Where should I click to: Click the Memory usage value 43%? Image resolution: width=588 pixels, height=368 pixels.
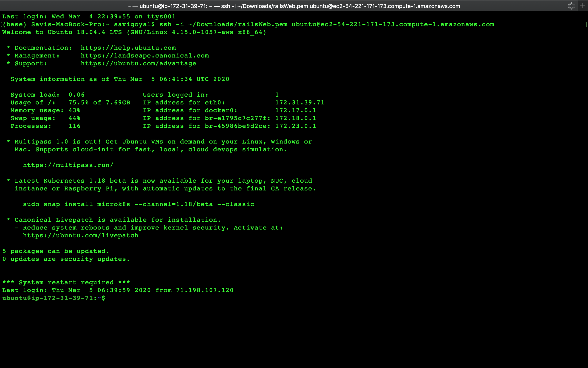pyautogui.click(x=74, y=110)
